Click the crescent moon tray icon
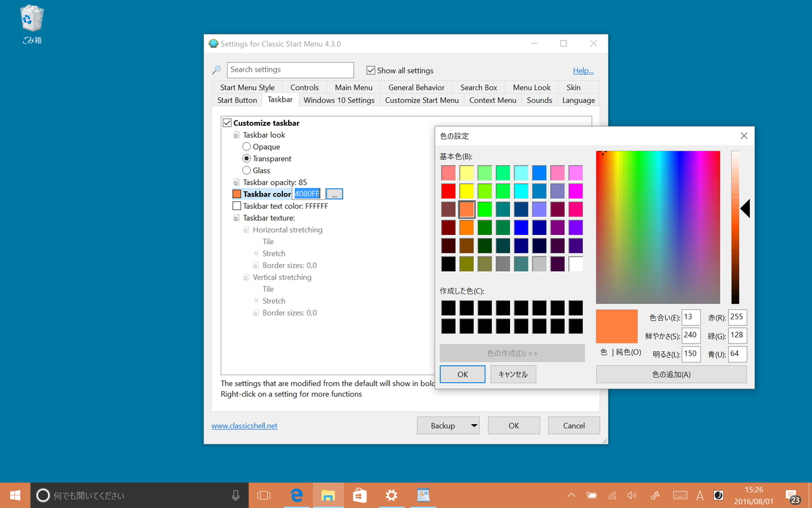Screen dimensions: 812x508 [719, 495]
